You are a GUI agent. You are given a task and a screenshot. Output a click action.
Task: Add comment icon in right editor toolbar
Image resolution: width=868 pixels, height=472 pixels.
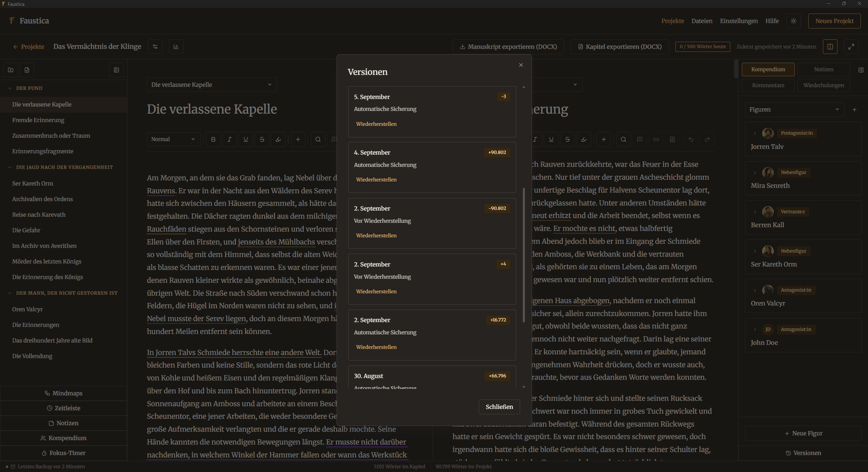tap(639, 139)
